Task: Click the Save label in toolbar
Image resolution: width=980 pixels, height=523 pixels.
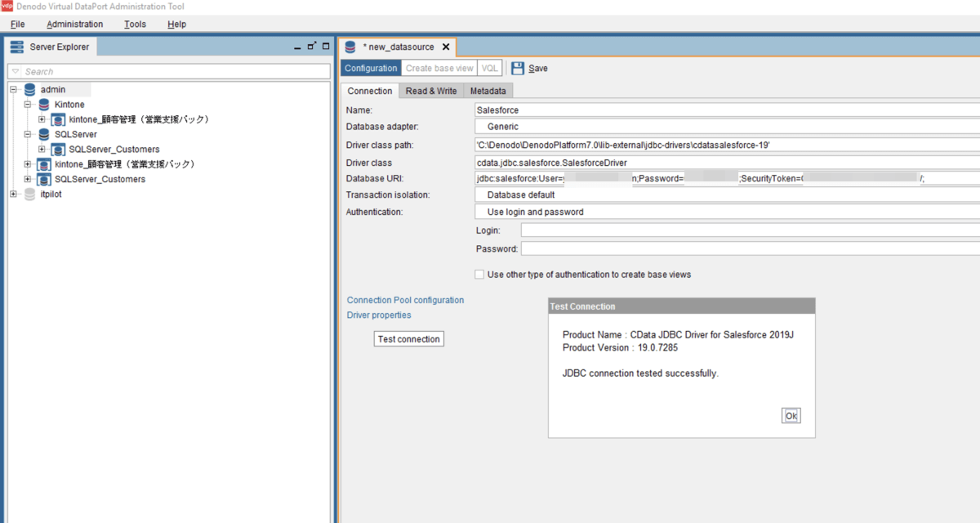Action: pyautogui.click(x=538, y=69)
